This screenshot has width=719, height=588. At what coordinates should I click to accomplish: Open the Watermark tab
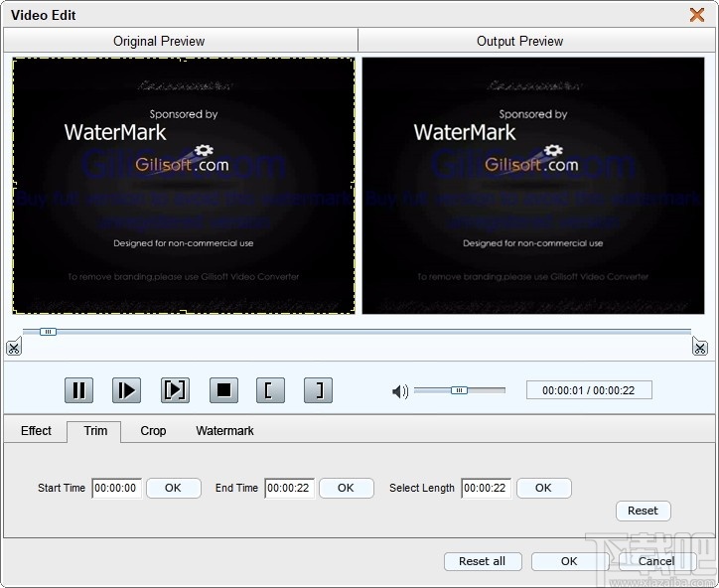pyautogui.click(x=224, y=431)
